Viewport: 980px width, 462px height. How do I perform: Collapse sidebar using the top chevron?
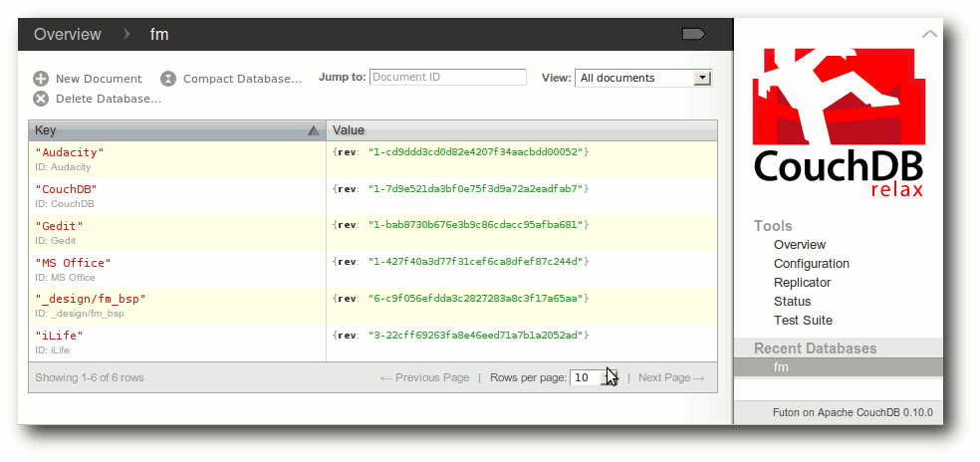pos(929,35)
